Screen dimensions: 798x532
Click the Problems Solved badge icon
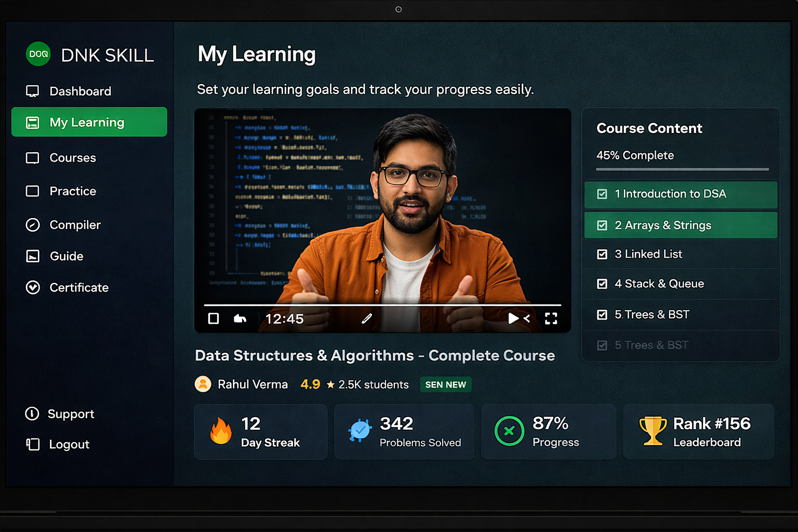coord(360,431)
